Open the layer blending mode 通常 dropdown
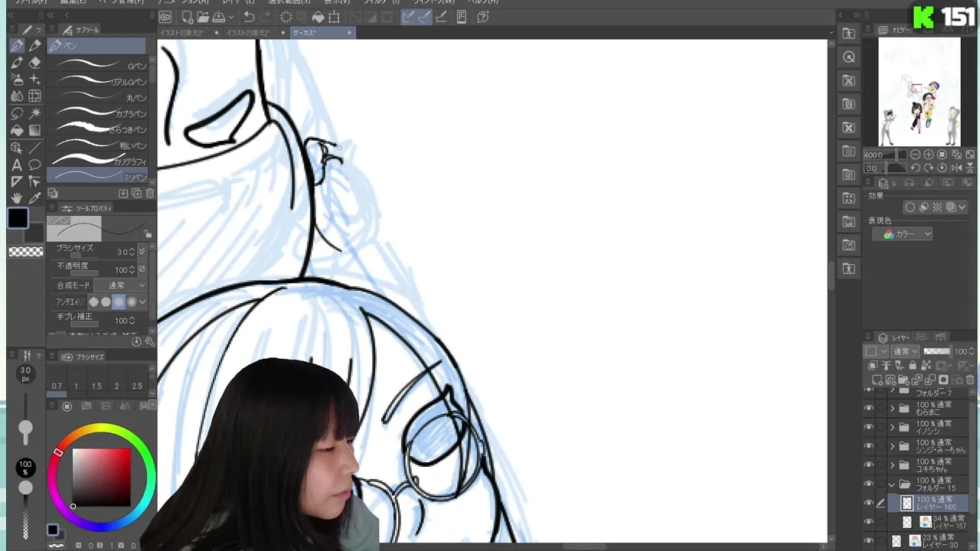 tap(903, 352)
